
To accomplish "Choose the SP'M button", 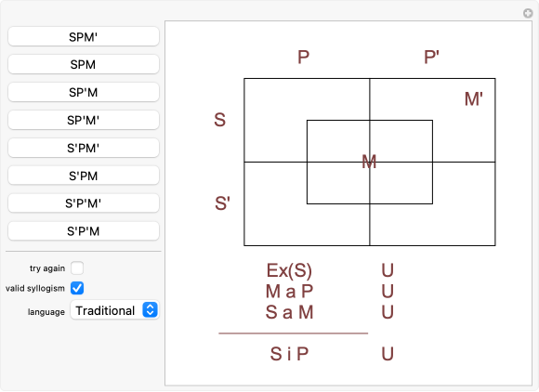I will (84, 92).
